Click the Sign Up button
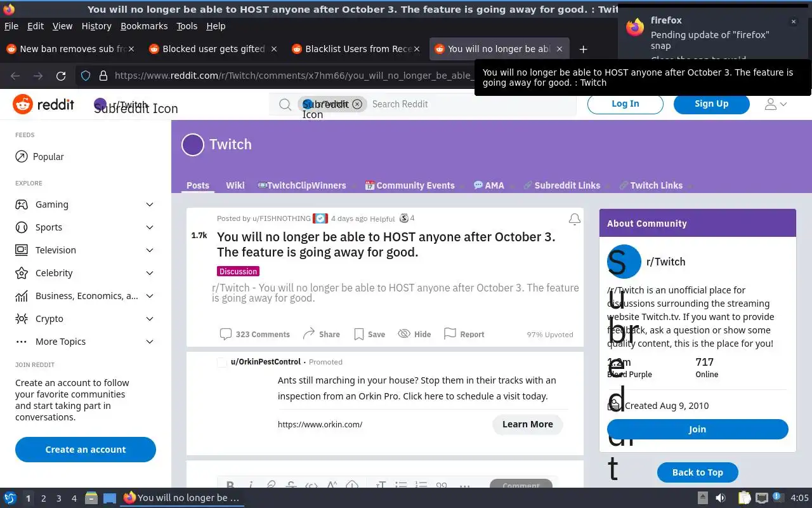This screenshot has height=508, width=812. click(712, 104)
